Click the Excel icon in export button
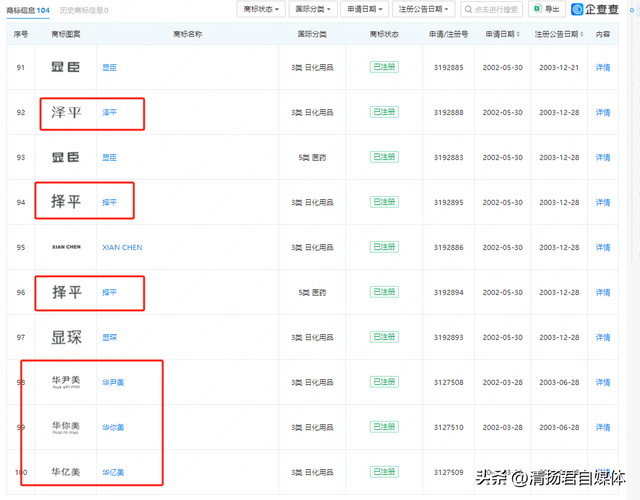Image resolution: width=640 pixels, height=500 pixels. click(x=538, y=9)
